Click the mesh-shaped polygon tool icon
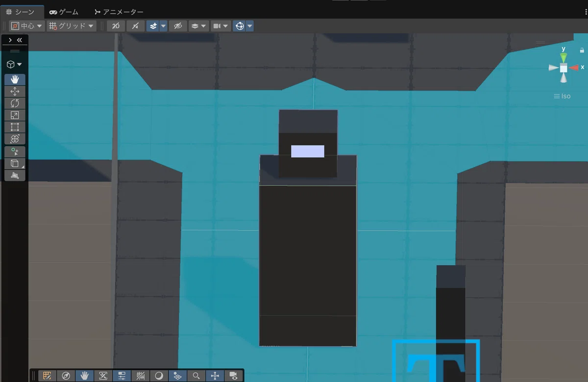 15,175
